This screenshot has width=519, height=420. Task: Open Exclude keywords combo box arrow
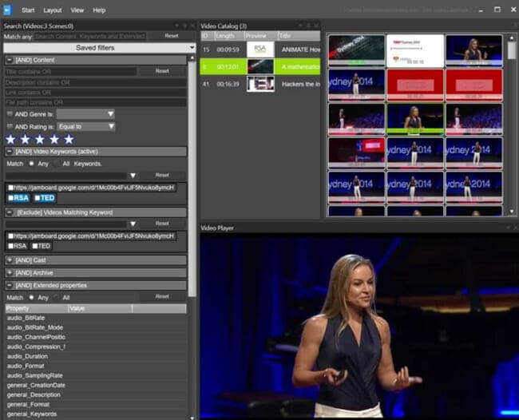tap(133, 224)
